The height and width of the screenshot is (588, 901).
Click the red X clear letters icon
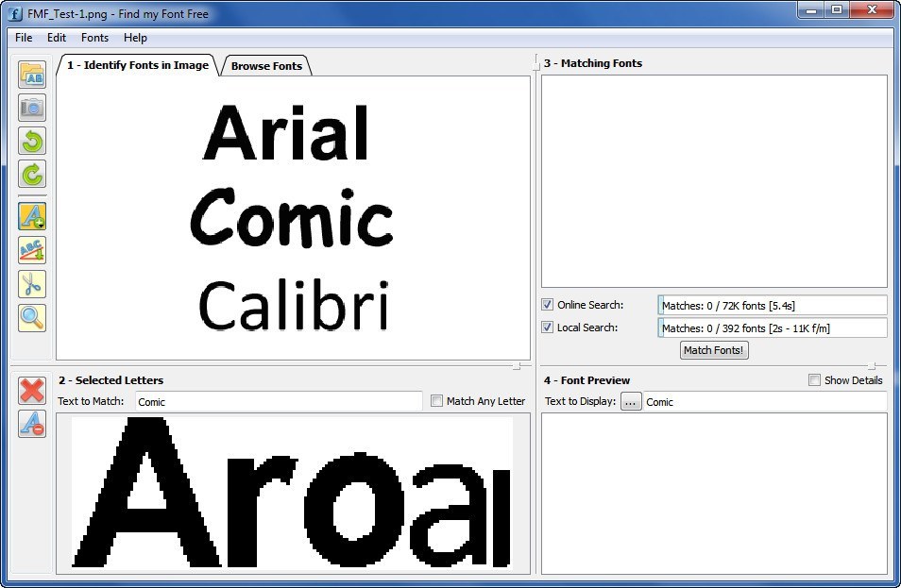click(x=32, y=391)
